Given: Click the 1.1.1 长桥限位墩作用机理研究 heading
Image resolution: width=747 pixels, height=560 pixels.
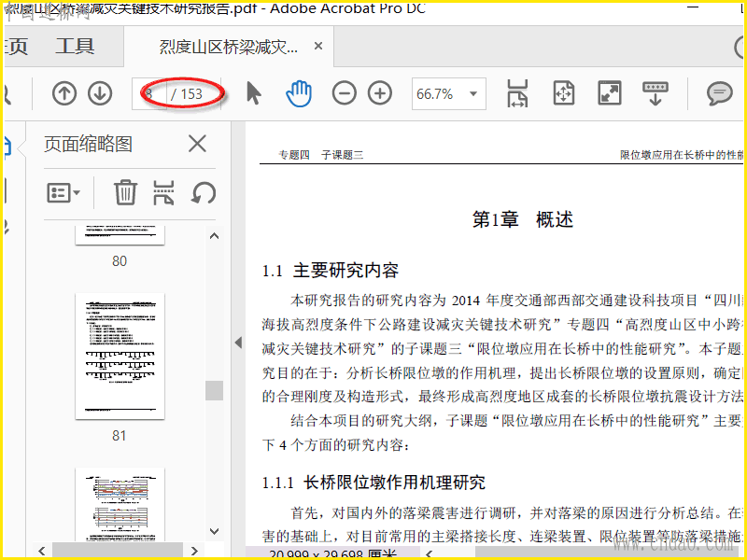Looking at the screenshot, I should coord(373,483).
